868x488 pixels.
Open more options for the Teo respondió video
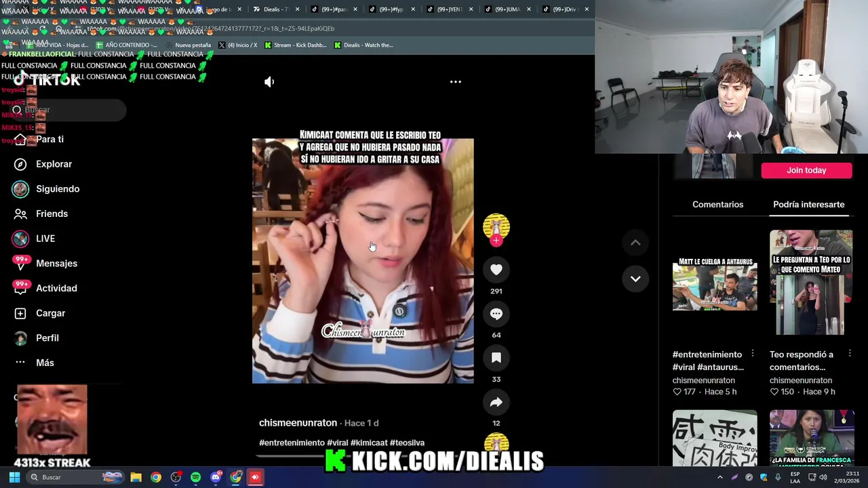pos(850,354)
